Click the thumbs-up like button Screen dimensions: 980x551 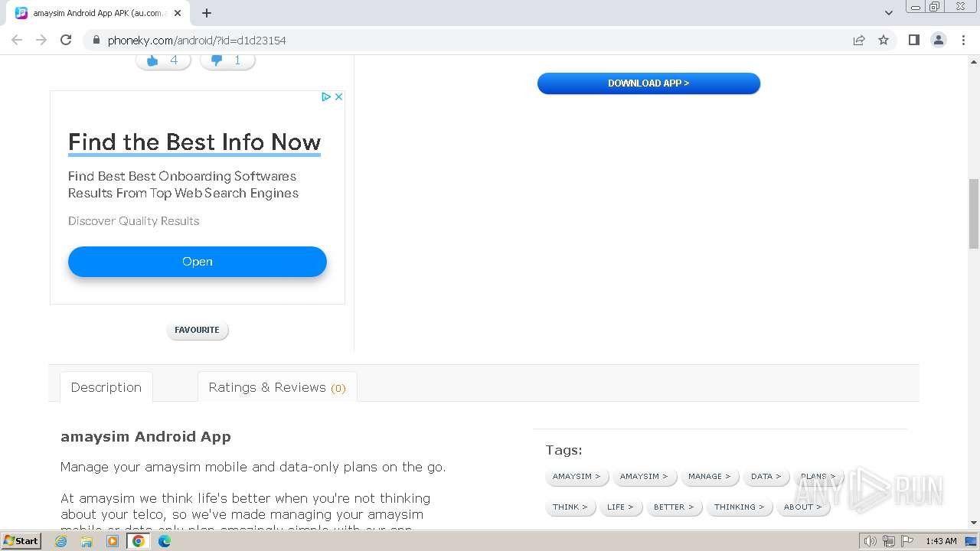point(163,60)
